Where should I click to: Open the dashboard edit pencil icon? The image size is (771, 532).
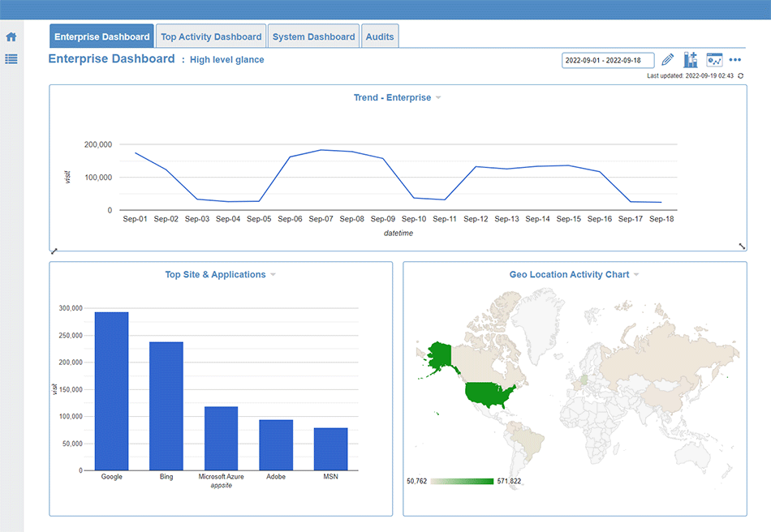[x=667, y=59]
